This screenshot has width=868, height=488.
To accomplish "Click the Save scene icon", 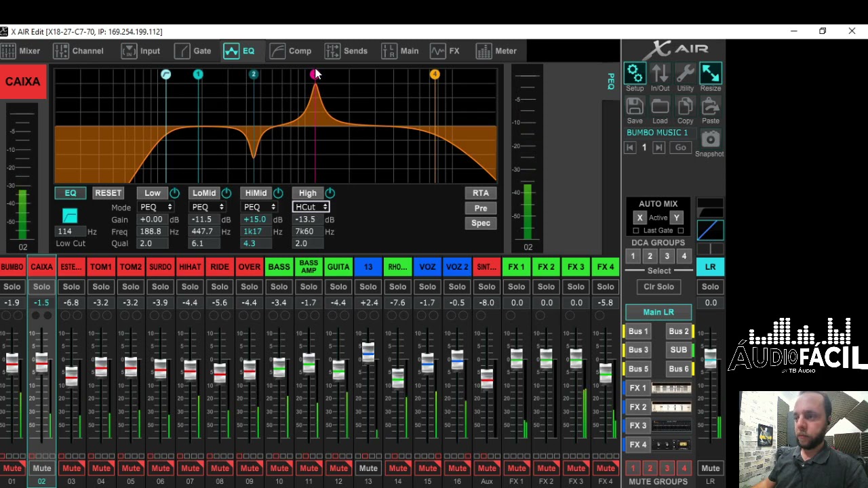I will point(635,106).
